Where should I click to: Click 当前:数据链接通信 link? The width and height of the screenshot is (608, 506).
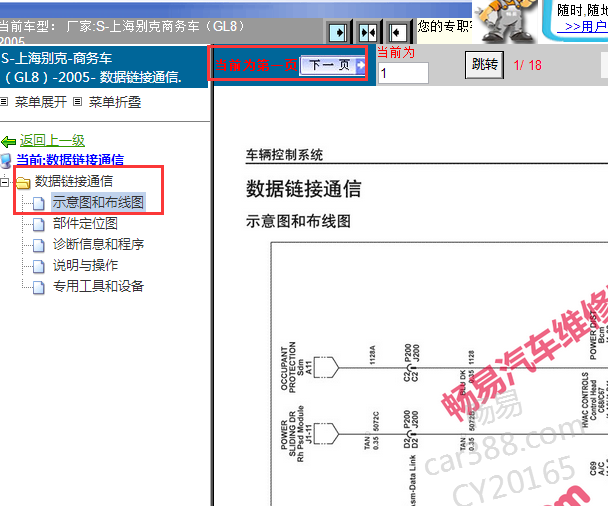(70, 159)
